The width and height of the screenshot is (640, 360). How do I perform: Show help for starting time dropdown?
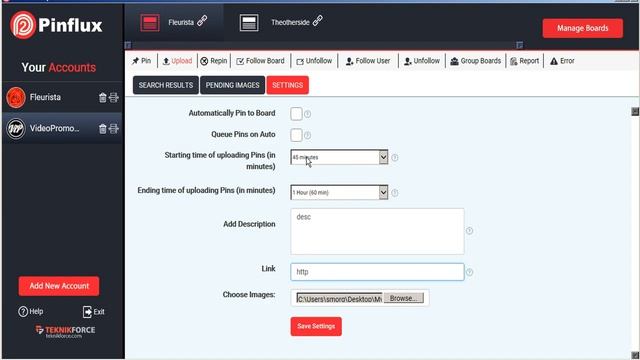click(x=395, y=158)
